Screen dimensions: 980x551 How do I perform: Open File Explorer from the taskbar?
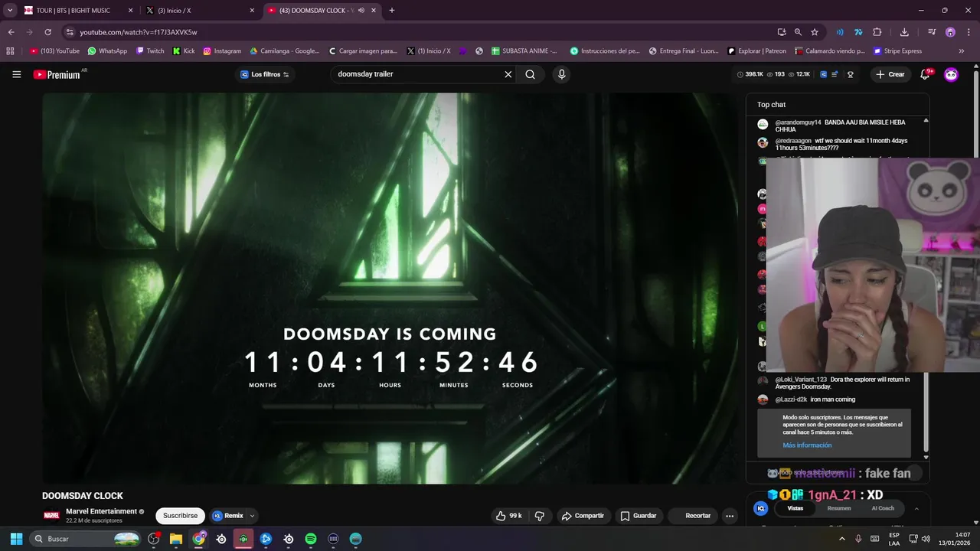point(176,539)
